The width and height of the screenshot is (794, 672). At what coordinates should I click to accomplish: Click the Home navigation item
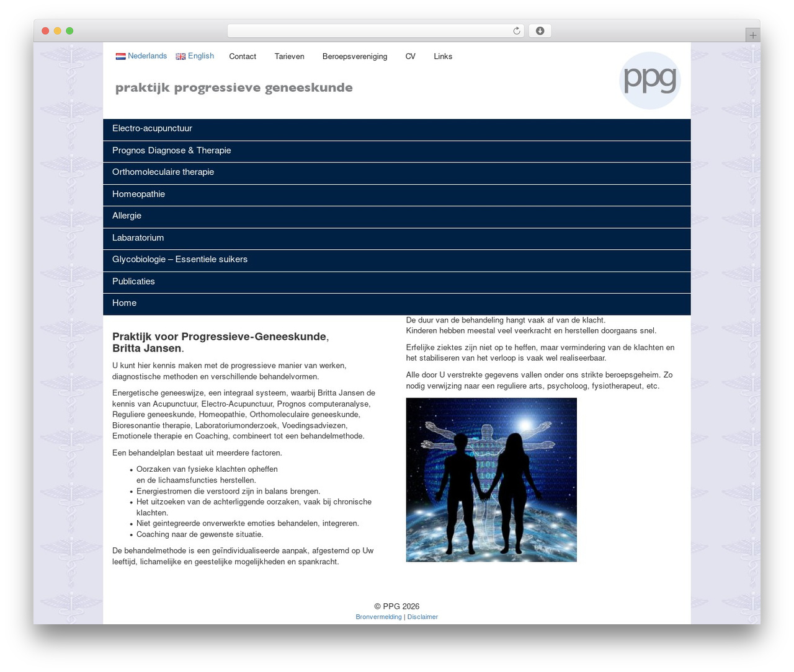(397, 304)
